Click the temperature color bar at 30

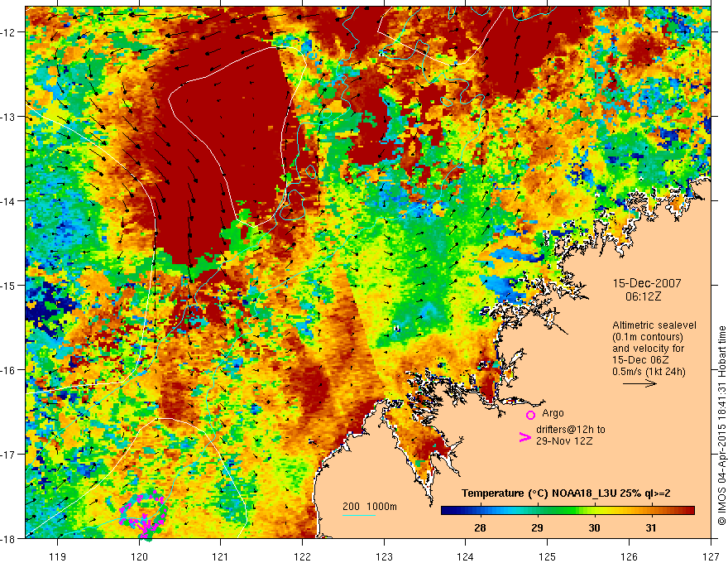594,511
